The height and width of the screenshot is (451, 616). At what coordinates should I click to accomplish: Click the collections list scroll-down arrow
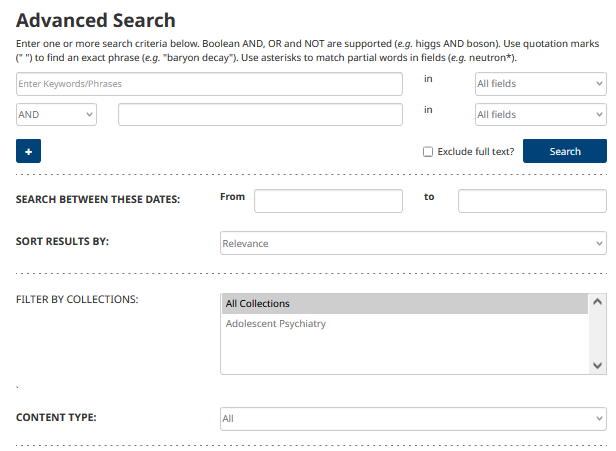click(598, 365)
